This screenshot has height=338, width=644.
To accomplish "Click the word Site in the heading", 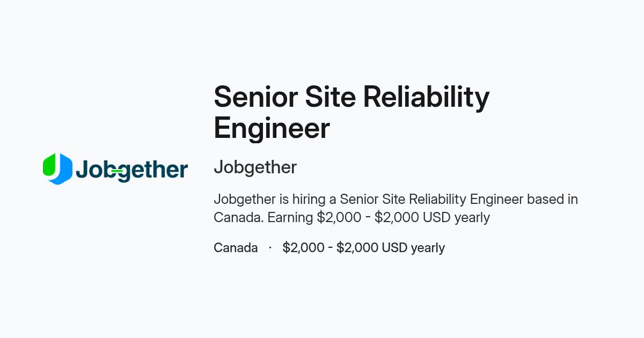I will [331, 97].
